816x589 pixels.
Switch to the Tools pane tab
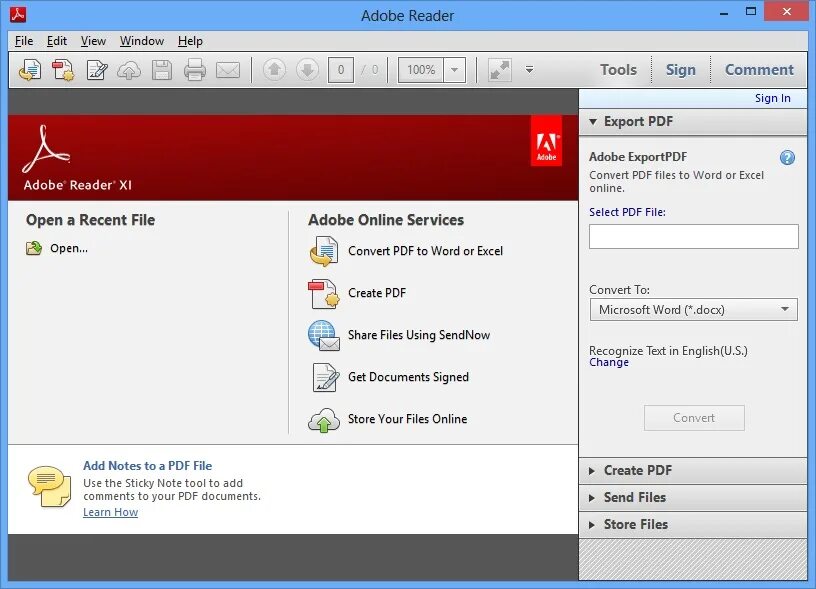(x=618, y=70)
